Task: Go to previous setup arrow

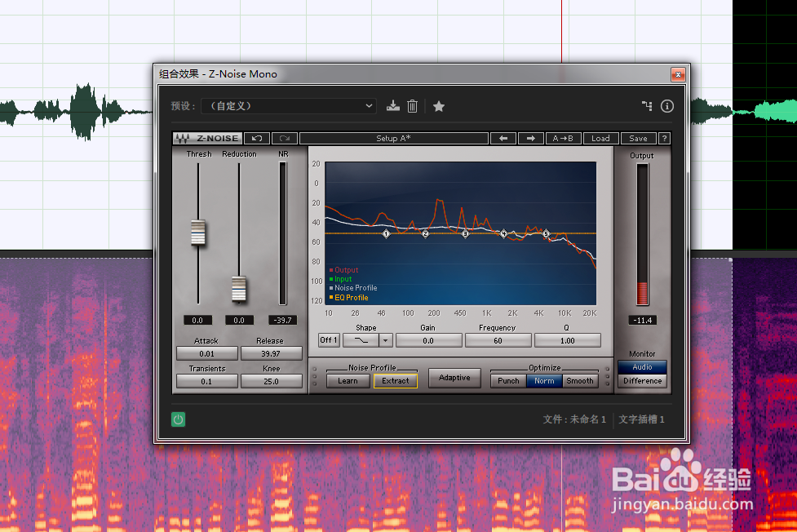Action: pos(503,139)
